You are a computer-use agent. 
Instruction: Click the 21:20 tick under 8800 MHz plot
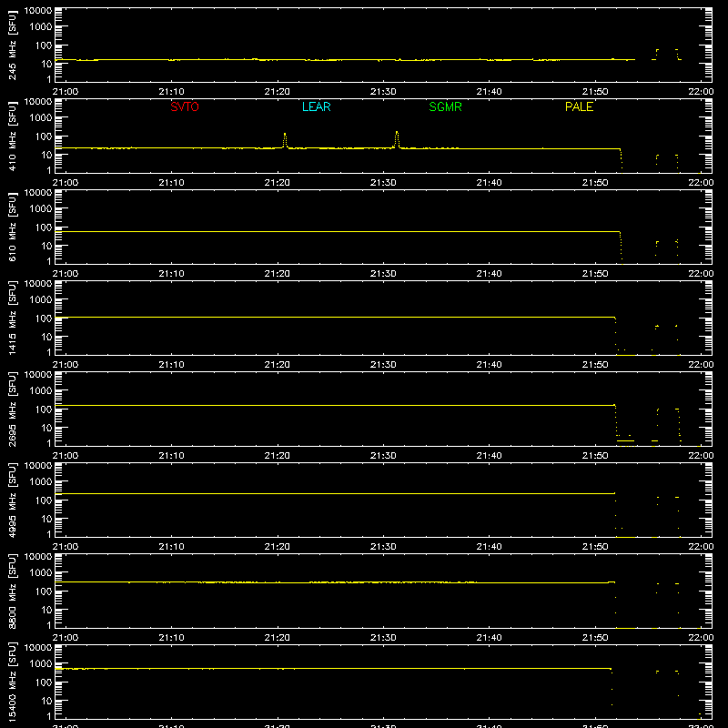click(x=278, y=638)
